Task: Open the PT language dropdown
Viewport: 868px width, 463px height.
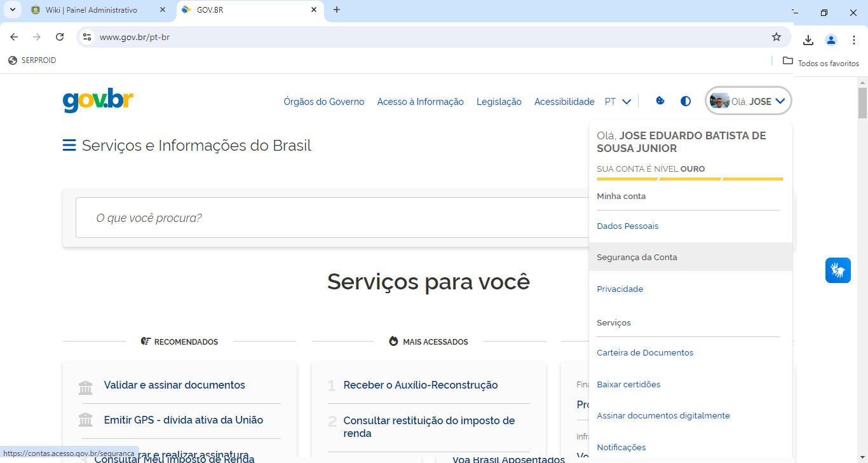Action: pyautogui.click(x=617, y=100)
